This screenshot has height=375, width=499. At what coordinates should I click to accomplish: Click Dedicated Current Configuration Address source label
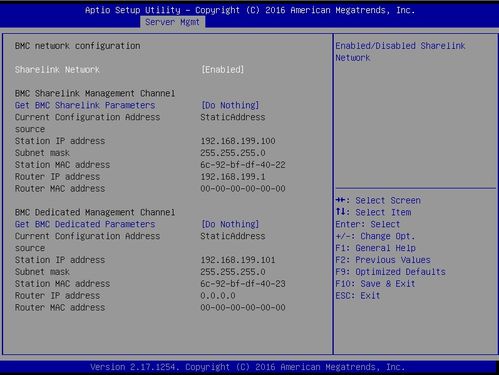coord(87,242)
